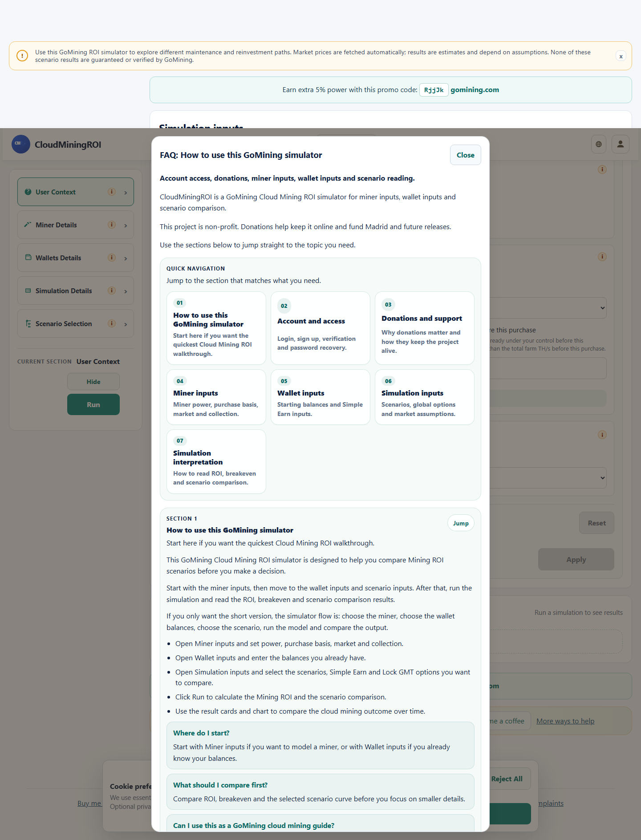This screenshot has width=641, height=840.
Task: Click the info icon beside User Context
Action: (112, 192)
